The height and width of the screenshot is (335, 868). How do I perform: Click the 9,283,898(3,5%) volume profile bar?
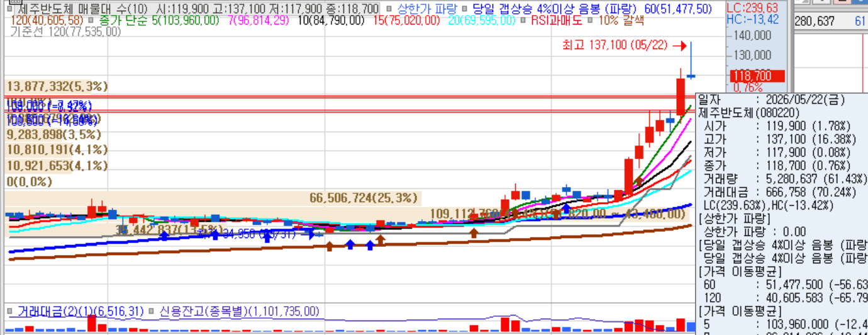(54, 134)
